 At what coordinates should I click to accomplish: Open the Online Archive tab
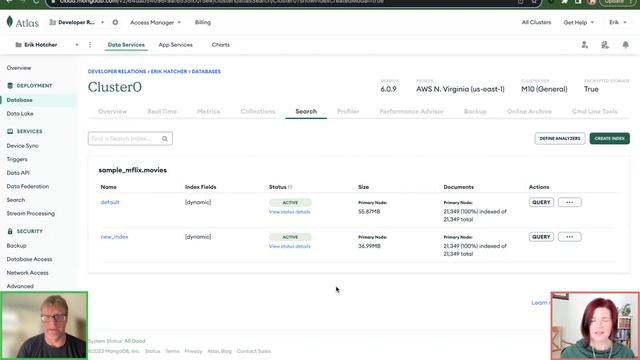pyautogui.click(x=529, y=111)
